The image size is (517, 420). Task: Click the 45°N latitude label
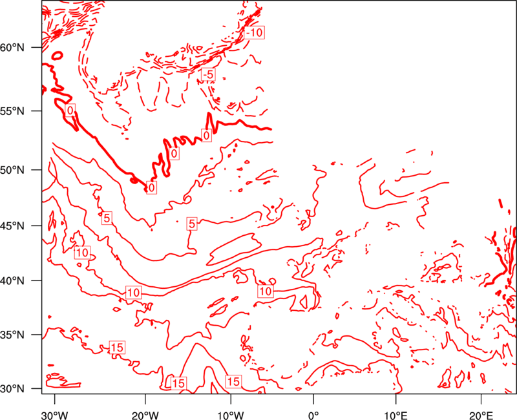(12, 226)
